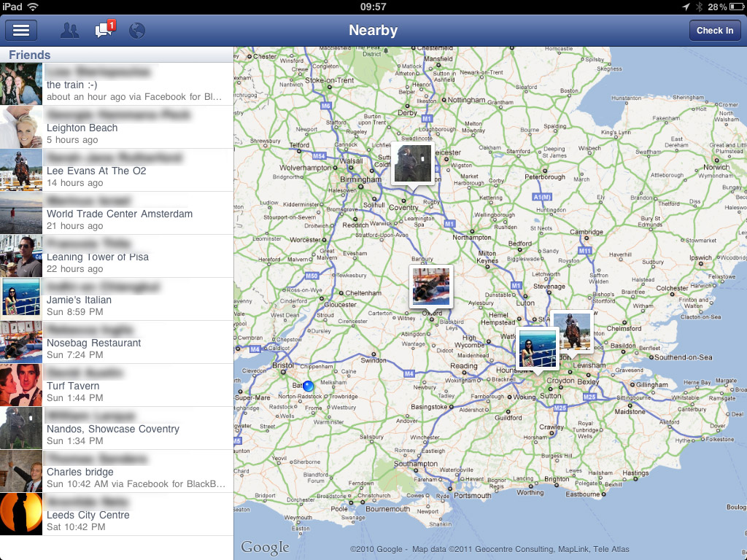Tap the profile photo beside Charles bridge
Viewport: 747px width, 560px height.
pos(21,472)
